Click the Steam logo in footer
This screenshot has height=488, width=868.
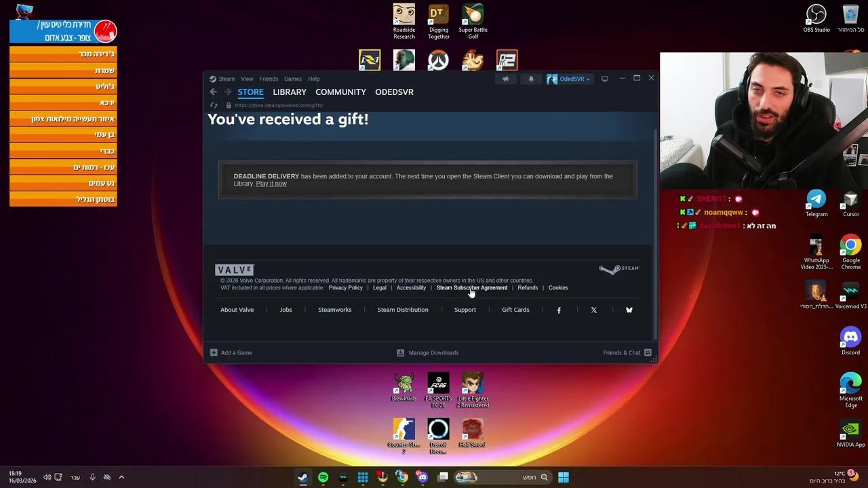(618, 268)
